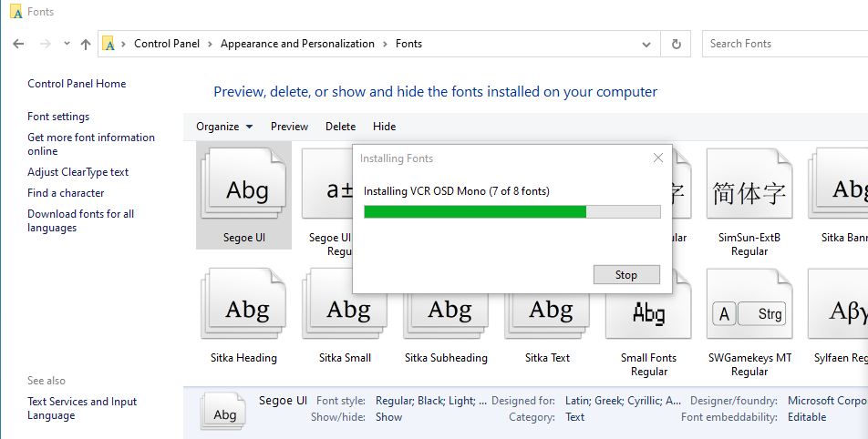Open recent locations dropdown arrow
Viewport: 868px width, 439px height.
click(67, 43)
